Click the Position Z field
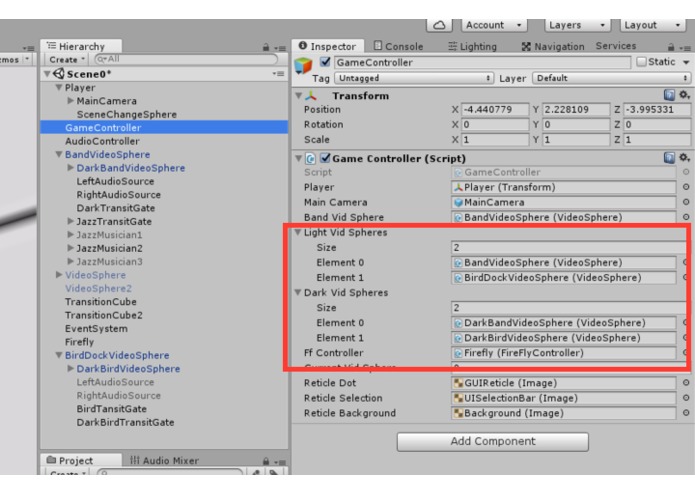The height and width of the screenshot is (494, 695). pyautogui.click(x=657, y=109)
